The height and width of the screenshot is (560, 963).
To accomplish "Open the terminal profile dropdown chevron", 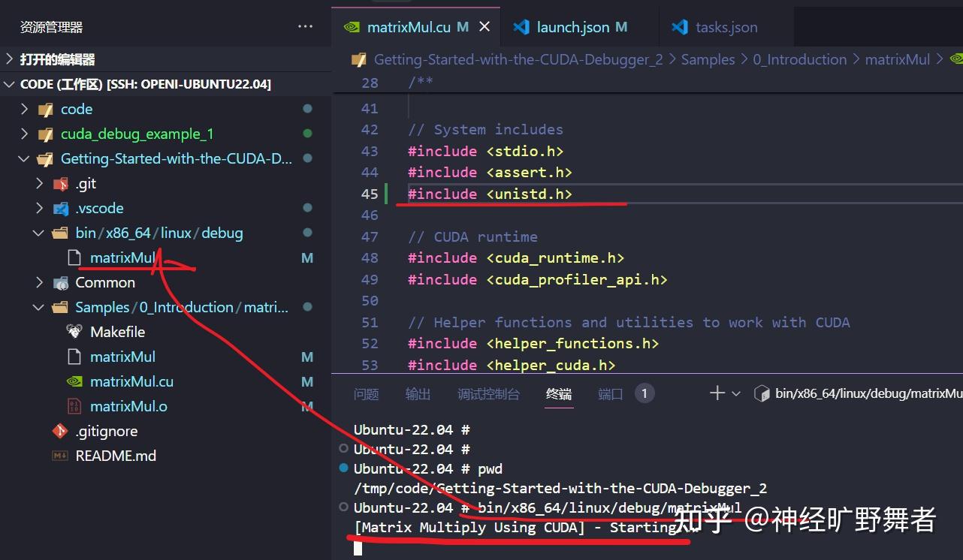I will pyautogui.click(x=735, y=393).
